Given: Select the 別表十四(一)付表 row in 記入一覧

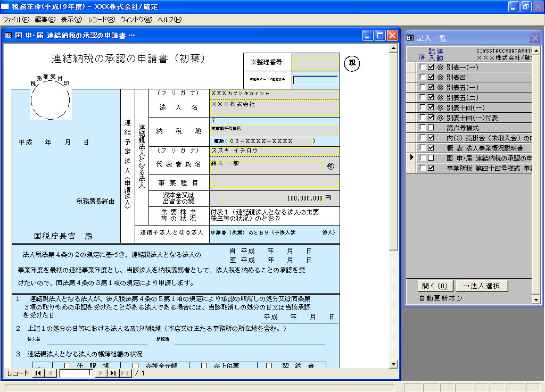Looking at the screenshot, I should pos(469,118).
